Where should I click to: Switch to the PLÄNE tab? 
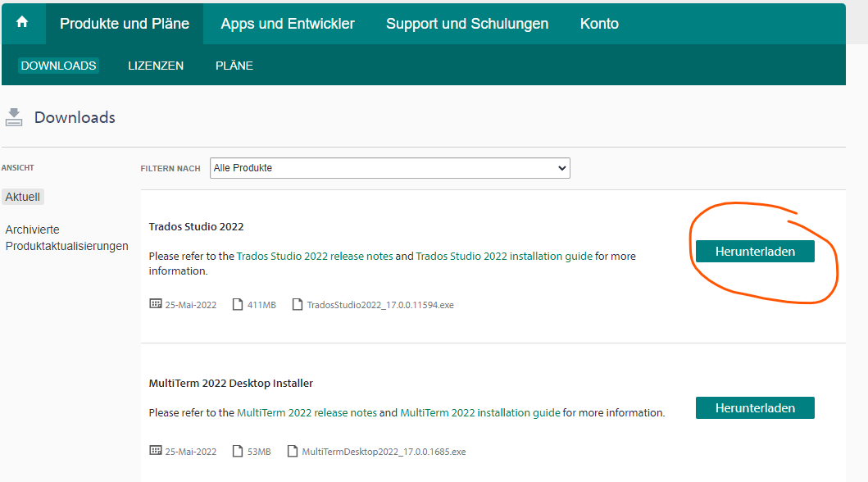234,66
